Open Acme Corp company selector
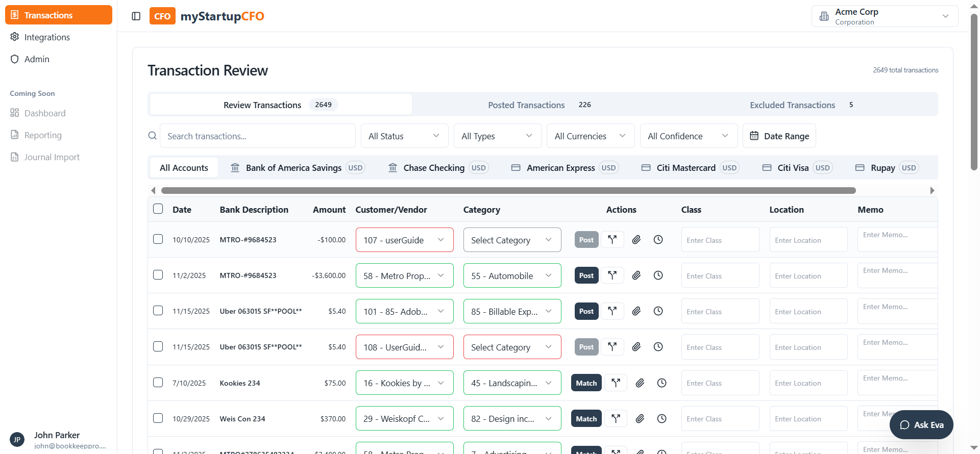The height and width of the screenshot is (454, 980). [x=884, y=16]
